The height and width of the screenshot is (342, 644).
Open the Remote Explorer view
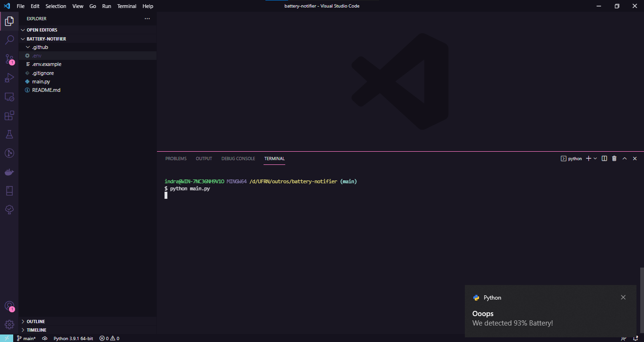9,97
